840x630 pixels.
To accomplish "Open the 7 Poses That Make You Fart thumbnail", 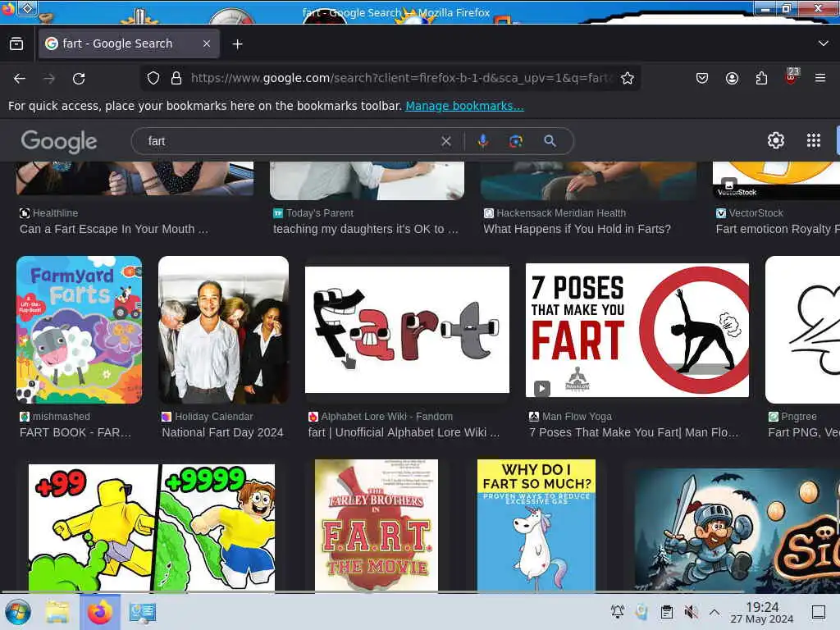I will pyautogui.click(x=637, y=330).
